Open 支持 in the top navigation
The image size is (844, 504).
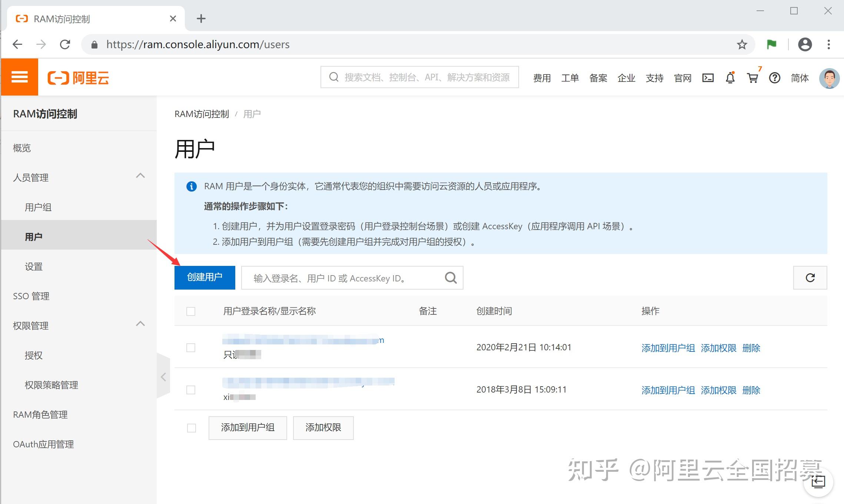(655, 78)
